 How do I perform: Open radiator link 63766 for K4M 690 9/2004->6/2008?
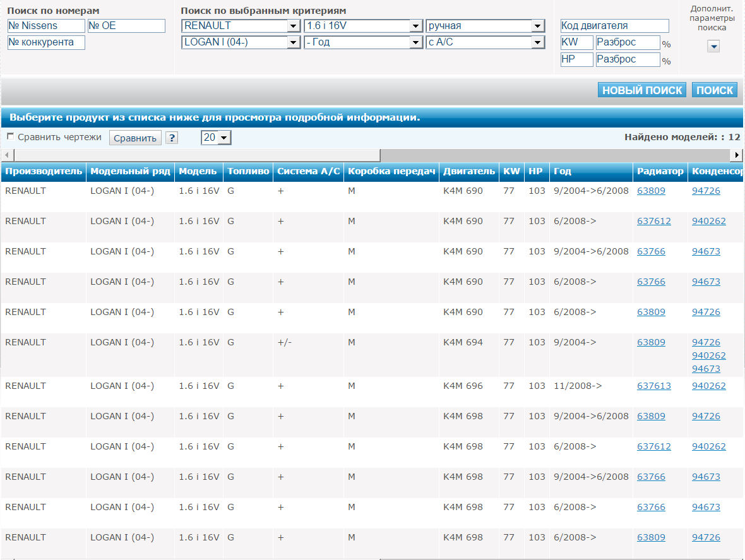click(x=651, y=252)
